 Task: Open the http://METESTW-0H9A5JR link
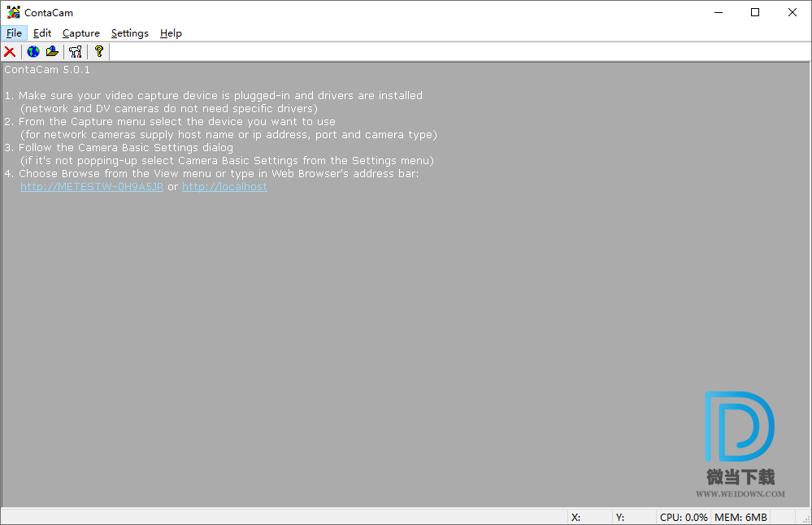pyautogui.click(x=92, y=187)
